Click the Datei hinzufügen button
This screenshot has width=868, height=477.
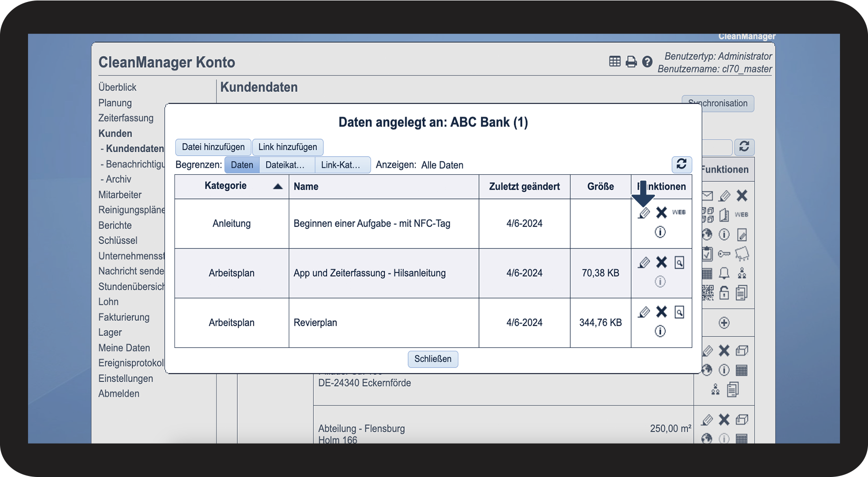click(213, 147)
